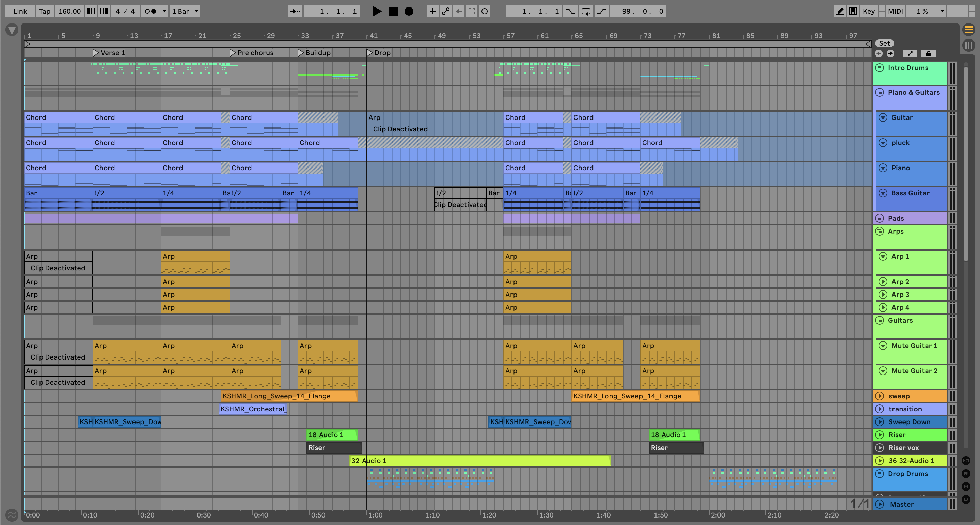Toggle the Lock Envelopes padlock icon
980x525 pixels.
coord(928,54)
